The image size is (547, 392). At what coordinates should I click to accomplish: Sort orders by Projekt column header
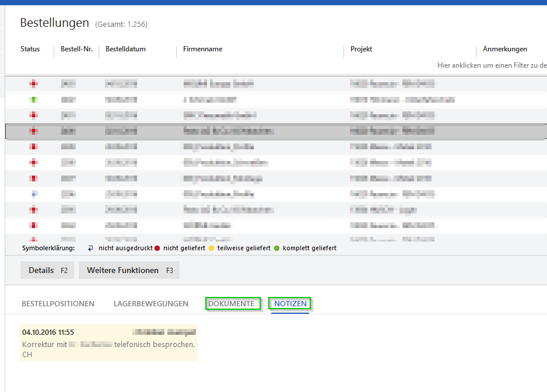[361, 49]
